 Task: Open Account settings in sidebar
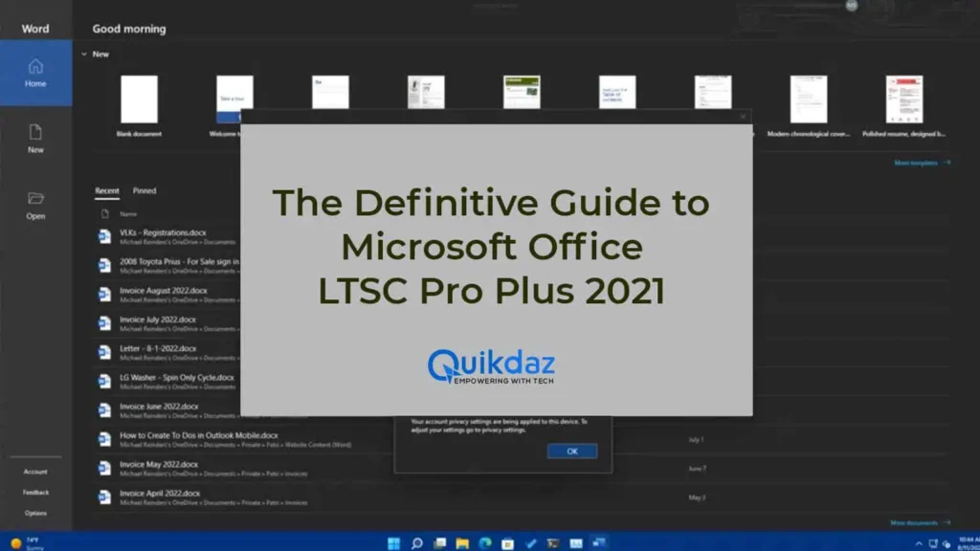click(35, 472)
